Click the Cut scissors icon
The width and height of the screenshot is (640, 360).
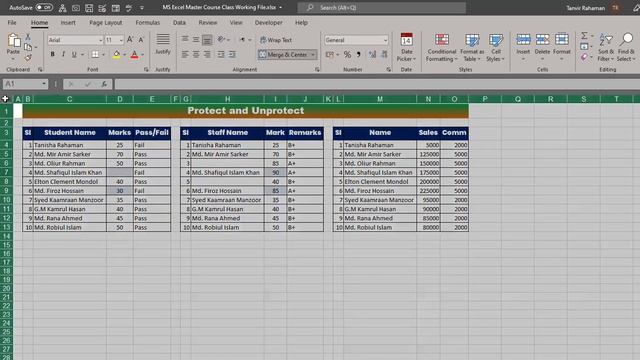(28, 37)
